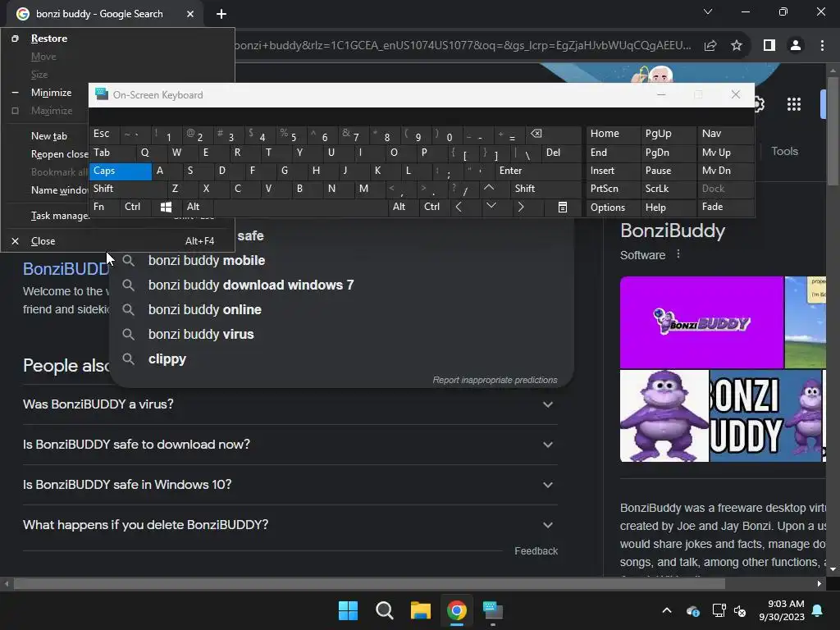Open Chrome tab search dropdown chevron

[x=708, y=11]
